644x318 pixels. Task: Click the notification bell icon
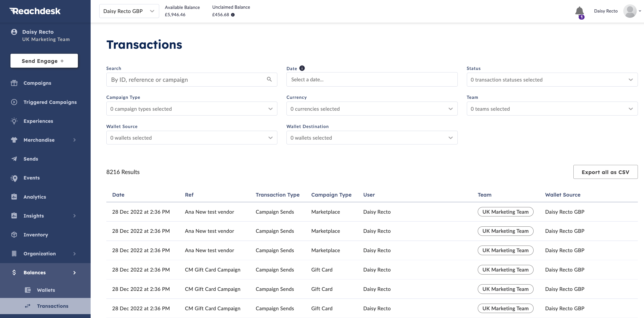[x=579, y=11]
